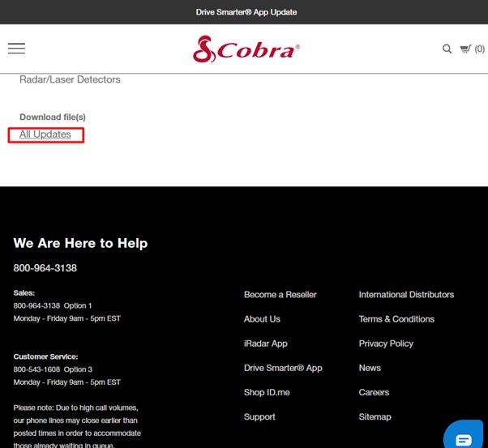The image size is (488, 448).
Task: Open the live chat bubble
Action: pyautogui.click(x=464, y=436)
